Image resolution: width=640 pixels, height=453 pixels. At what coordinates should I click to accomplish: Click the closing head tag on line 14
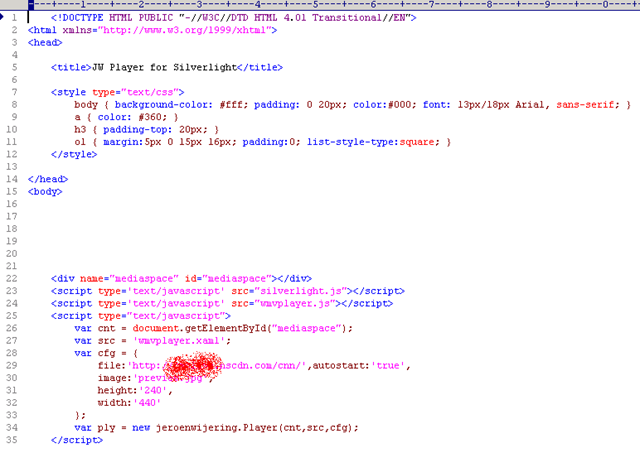(48, 179)
